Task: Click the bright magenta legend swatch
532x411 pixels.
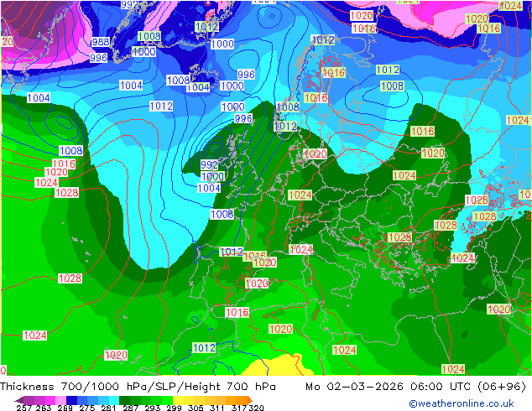Action: click(50, 400)
